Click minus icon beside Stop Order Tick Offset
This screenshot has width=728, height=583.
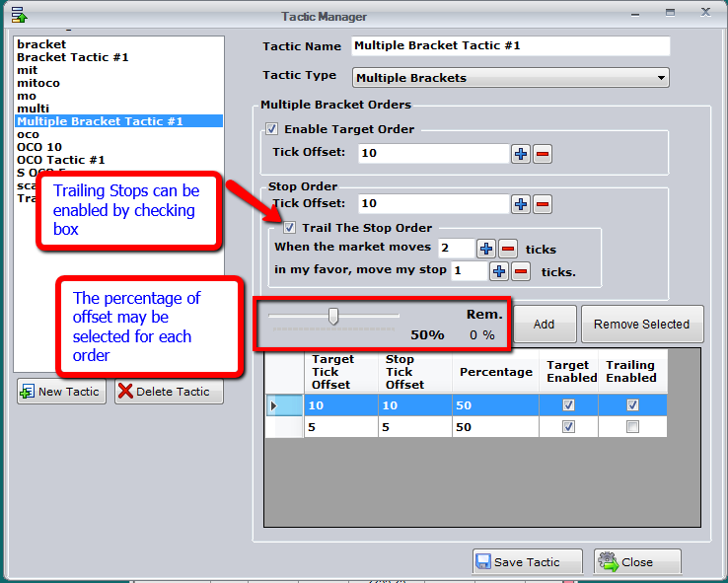(x=543, y=204)
